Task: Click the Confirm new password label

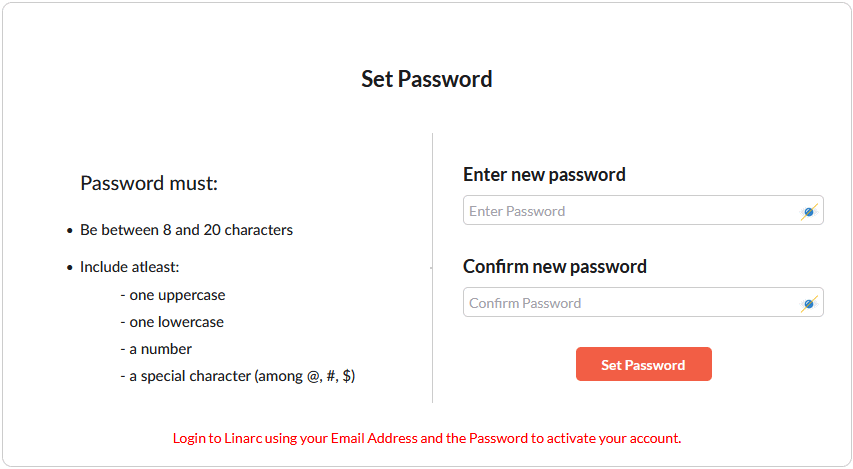Action: click(555, 267)
